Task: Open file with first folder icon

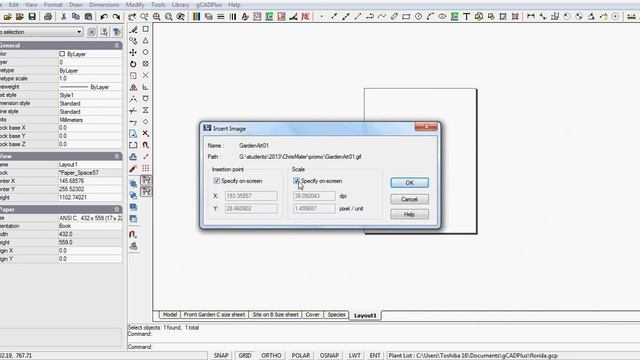Action: click(7, 17)
